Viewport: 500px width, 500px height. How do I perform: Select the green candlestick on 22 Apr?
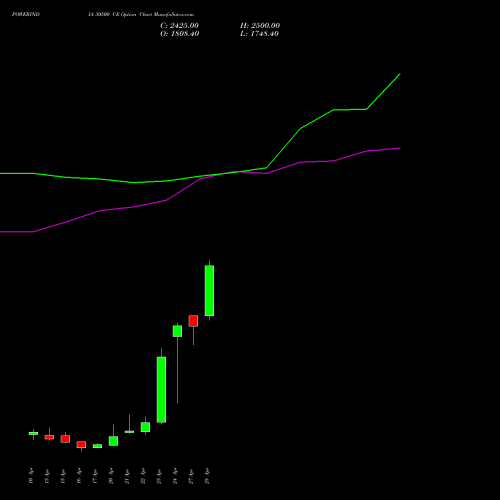click(145, 427)
